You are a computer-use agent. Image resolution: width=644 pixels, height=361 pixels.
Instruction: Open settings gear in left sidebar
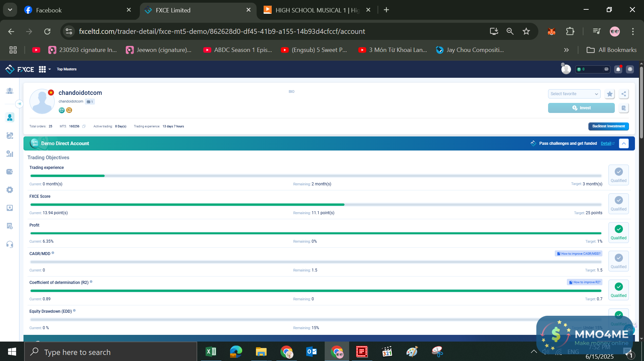coord(10,190)
